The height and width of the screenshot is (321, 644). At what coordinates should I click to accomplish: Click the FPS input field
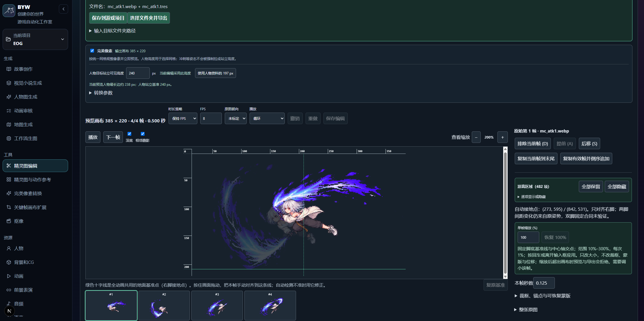(x=211, y=118)
